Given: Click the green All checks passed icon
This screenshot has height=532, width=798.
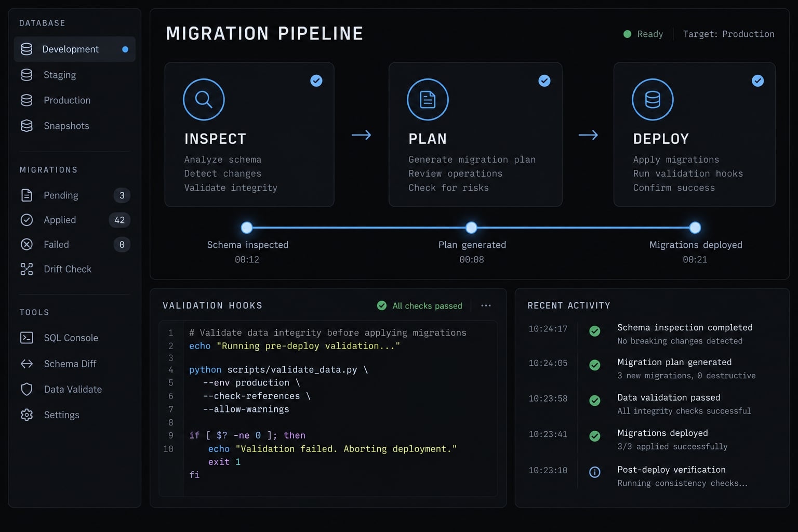Looking at the screenshot, I should (382, 305).
